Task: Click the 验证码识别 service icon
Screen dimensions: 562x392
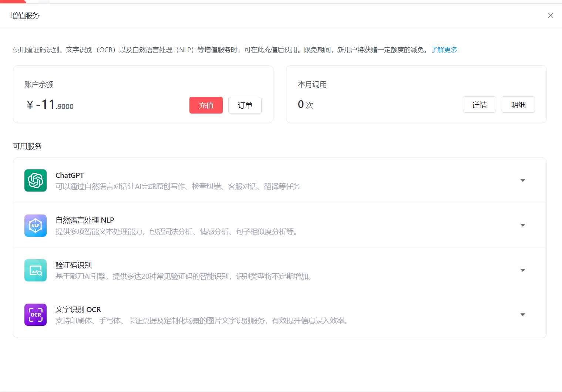Action: [x=36, y=270]
